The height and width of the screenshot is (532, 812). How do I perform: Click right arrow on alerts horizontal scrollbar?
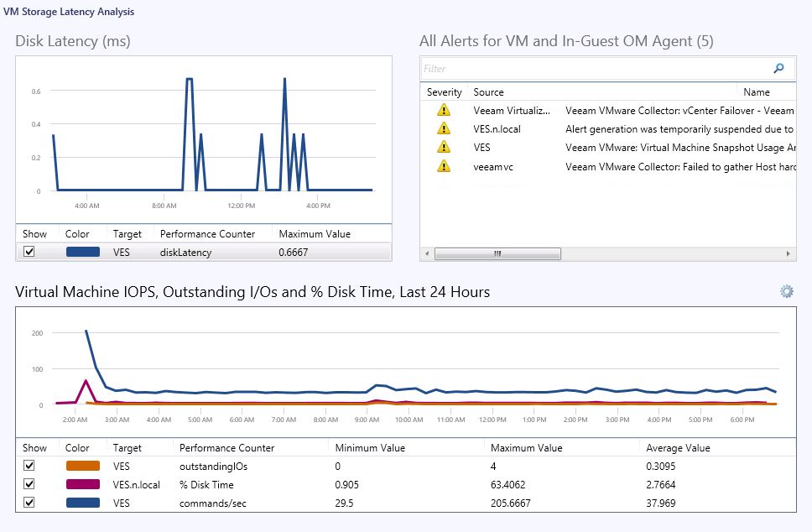pyautogui.click(x=789, y=253)
